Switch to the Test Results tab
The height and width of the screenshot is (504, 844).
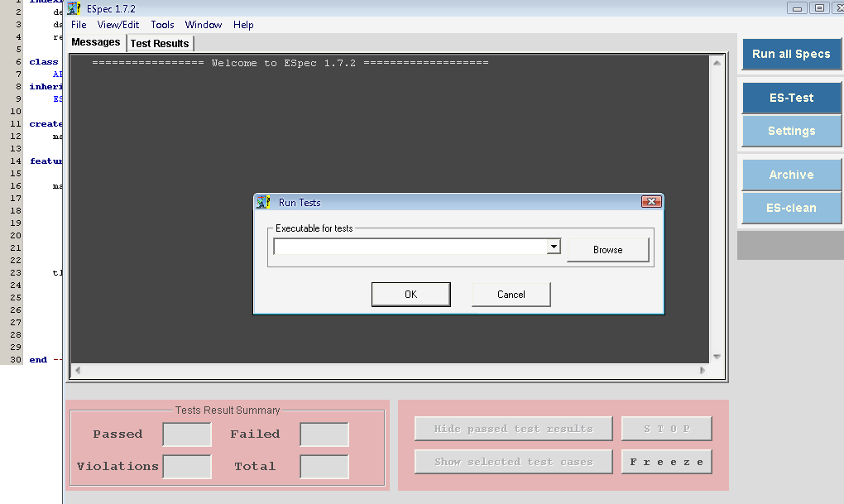pos(160,44)
